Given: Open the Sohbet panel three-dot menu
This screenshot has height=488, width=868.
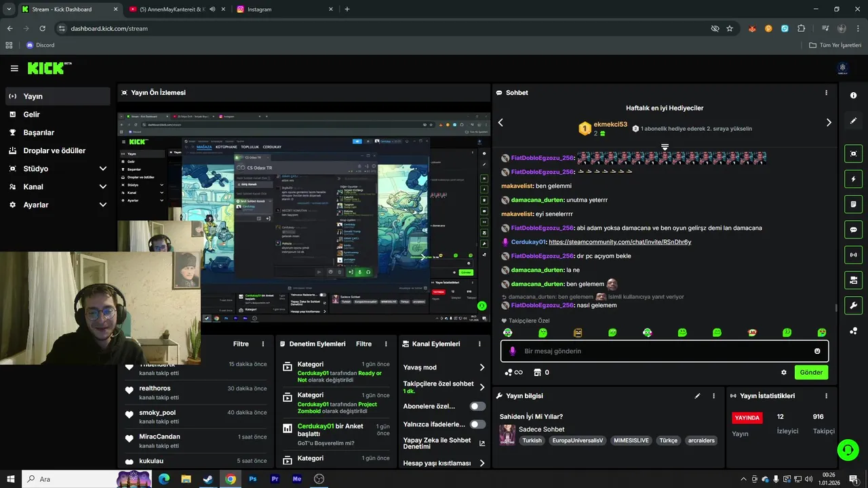Looking at the screenshot, I should coord(826,93).
